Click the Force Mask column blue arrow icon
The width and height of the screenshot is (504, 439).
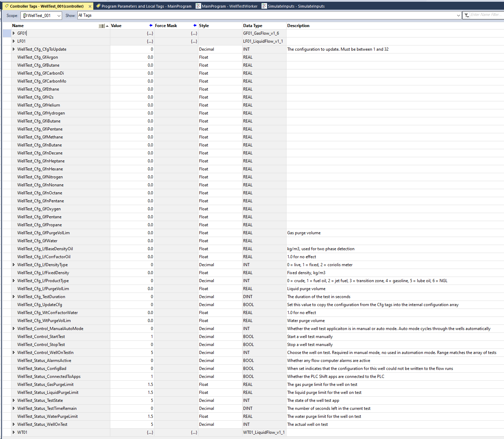[x=195, y=26]
